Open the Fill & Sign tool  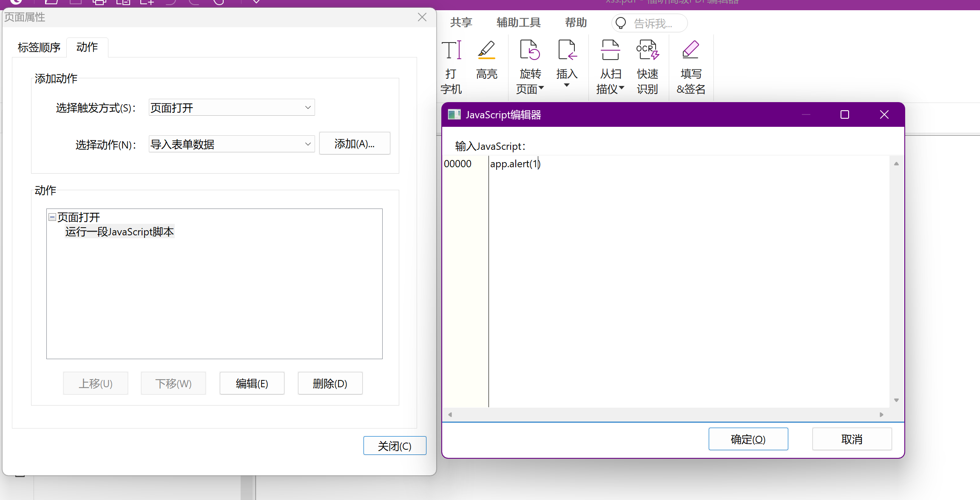(x=690, y=51)
